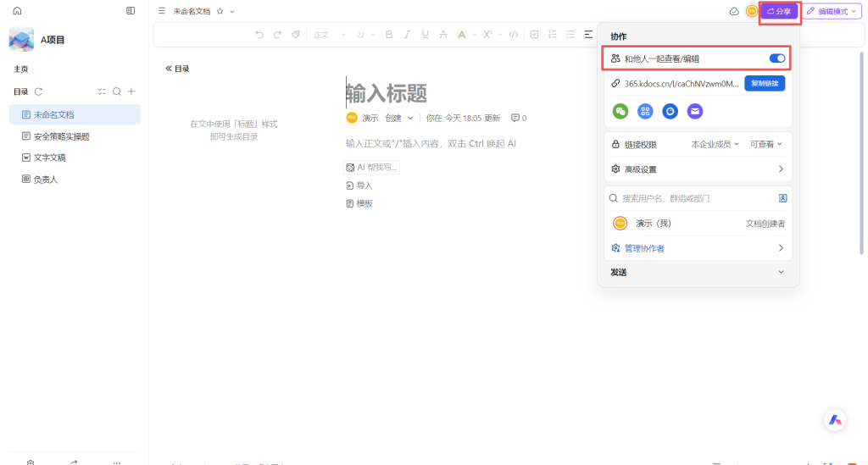Open the floating AI assistant icon
868x465 pixels.
835,421
